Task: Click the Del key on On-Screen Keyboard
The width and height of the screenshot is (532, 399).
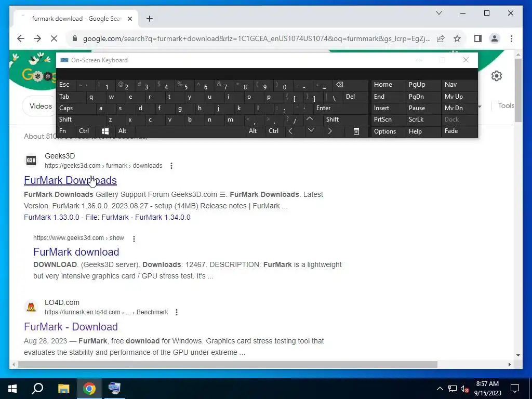Action: click(x=355, y=97)
